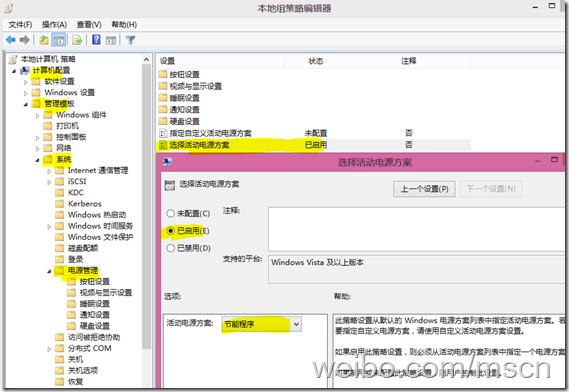Click the 上一个设置(P) button
Image resolution: width=569 pixels, height=392 pixels.
click(x=424, y=189)
